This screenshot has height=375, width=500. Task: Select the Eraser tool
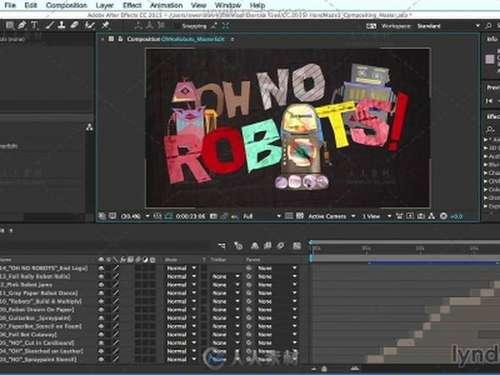pos(74,25)
